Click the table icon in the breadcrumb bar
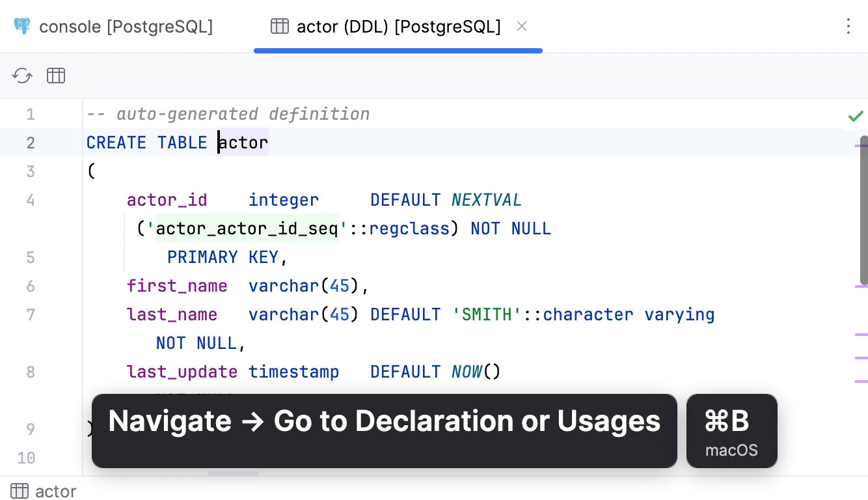868x500 pixels. 20,491
